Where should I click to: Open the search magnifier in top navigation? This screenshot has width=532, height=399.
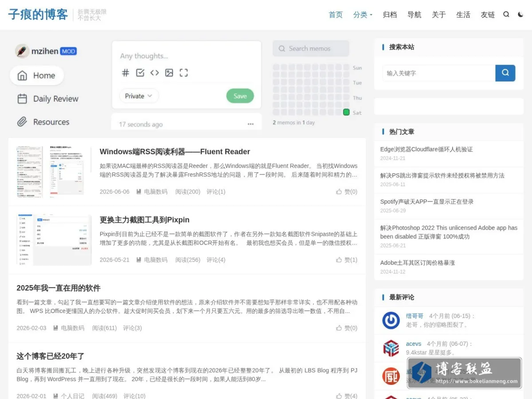click(506, 15)
